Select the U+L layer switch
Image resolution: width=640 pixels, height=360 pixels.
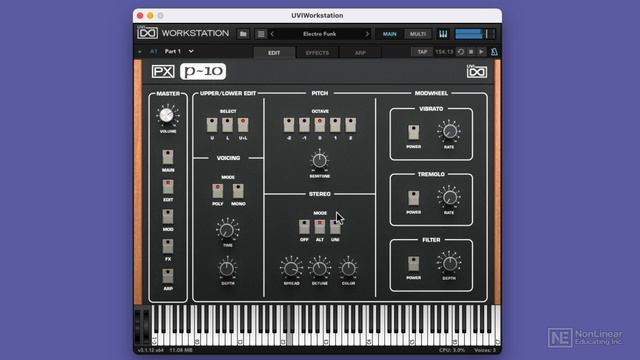click(243, 125)
